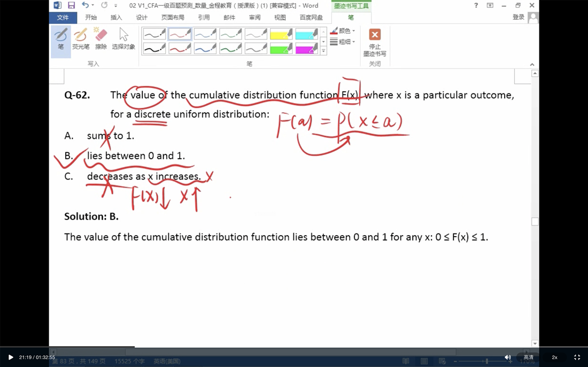Choose the 擦除 eraser tool
The width and height of the screenshot is (588, 367).
click(101, 39)
